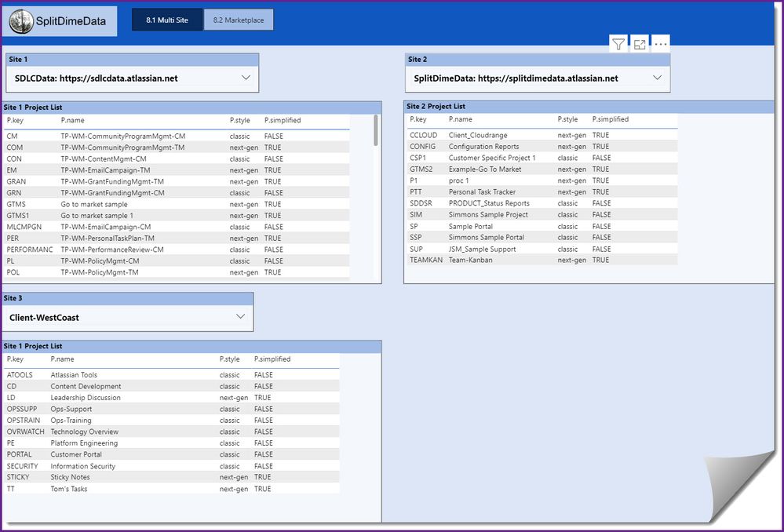The height and width of the screenshot is (532, 784).
Task: Select Client_Cloudrange project row
Action: pos(542,135)
